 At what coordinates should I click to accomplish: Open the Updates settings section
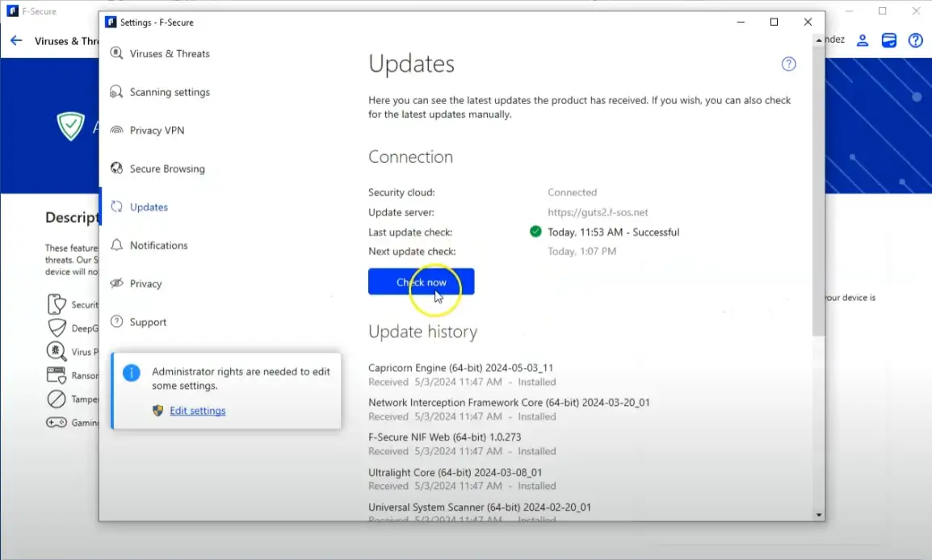(149, 207)
